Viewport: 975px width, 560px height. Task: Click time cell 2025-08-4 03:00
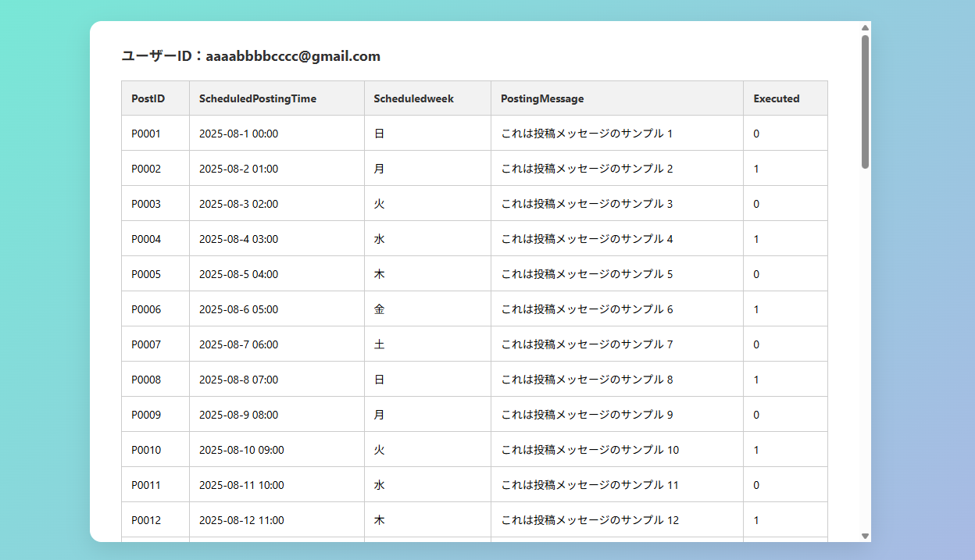tap(277, 239)
